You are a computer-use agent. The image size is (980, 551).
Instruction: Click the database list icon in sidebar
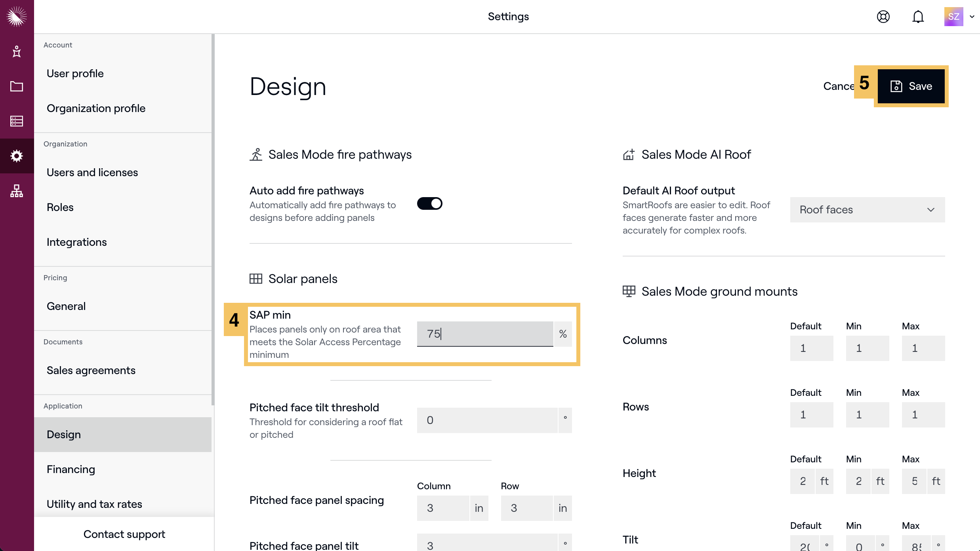[17, 121]
